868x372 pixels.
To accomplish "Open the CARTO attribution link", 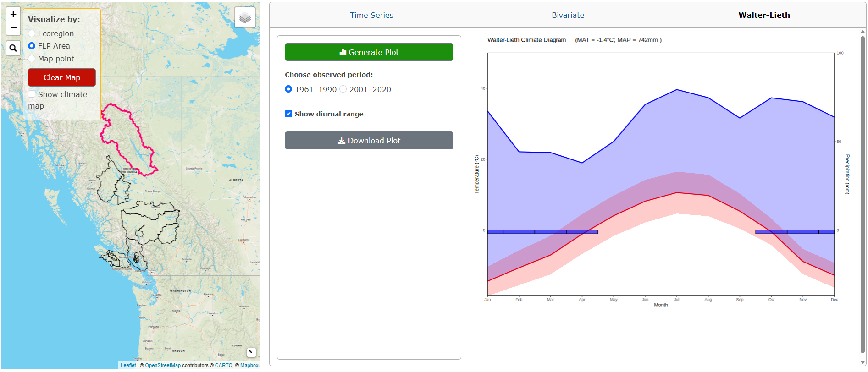I will [x=224, y=365].
